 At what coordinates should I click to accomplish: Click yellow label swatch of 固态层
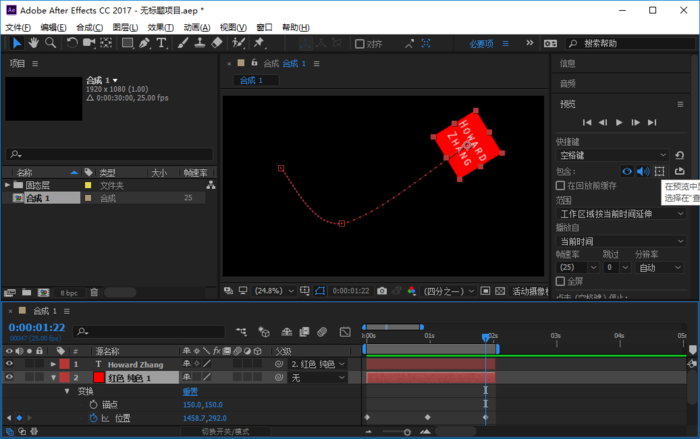tap(88, 185)
